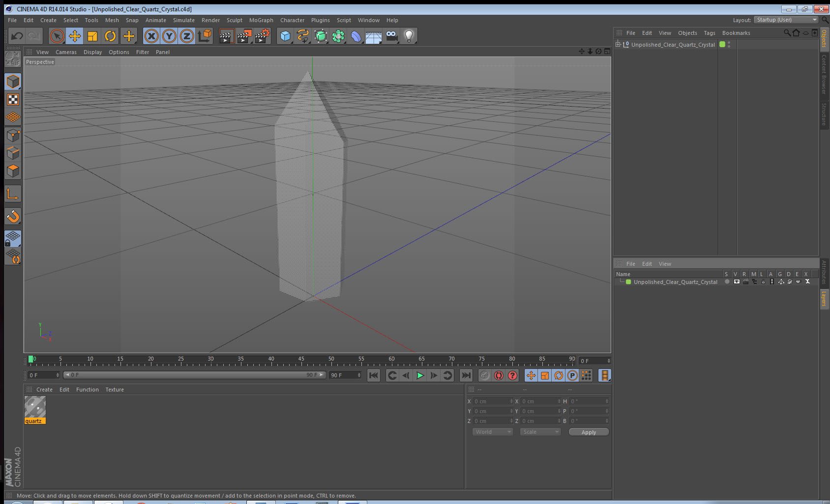Add a Cube primitive object
Viewport: 830px width, 504px height.
coord(285,36)
